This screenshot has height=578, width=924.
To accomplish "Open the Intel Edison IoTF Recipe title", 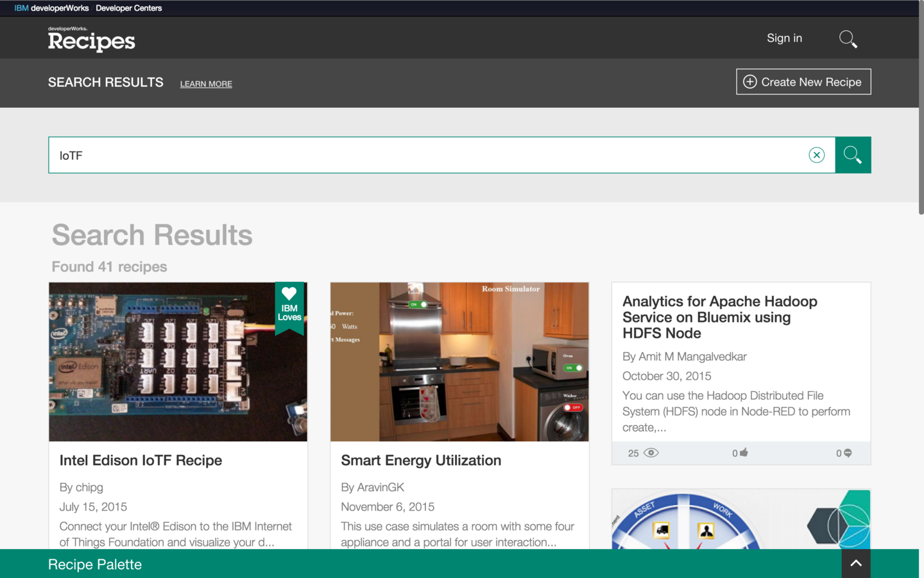I will click(x=141, y=460).
